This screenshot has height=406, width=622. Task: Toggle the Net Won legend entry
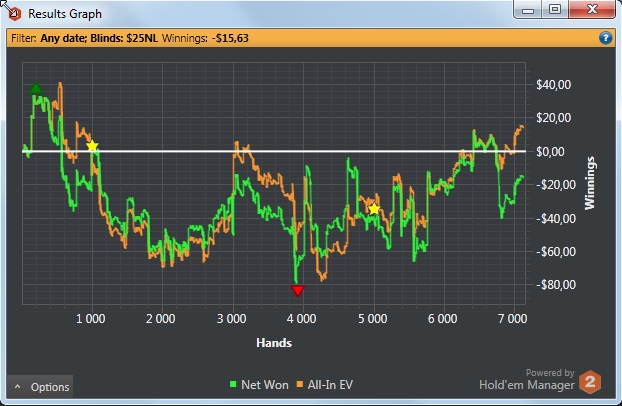259,385
